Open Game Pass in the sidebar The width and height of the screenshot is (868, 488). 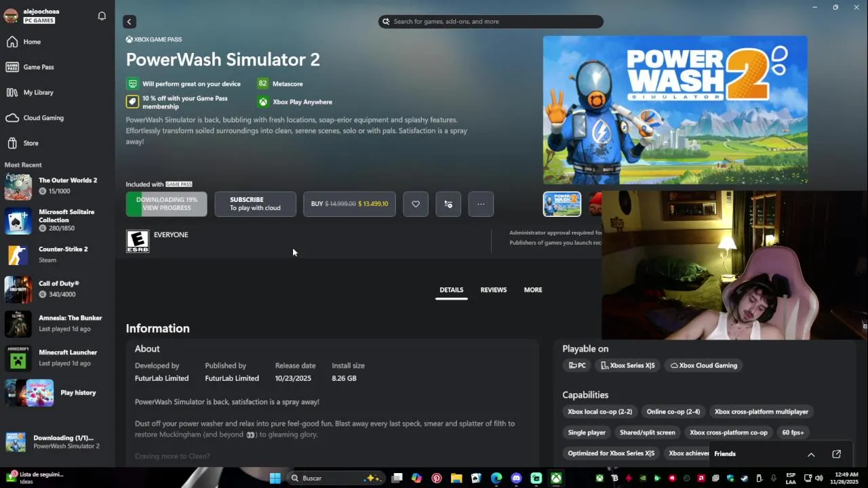pyautogui.click(x=58, y=67)
